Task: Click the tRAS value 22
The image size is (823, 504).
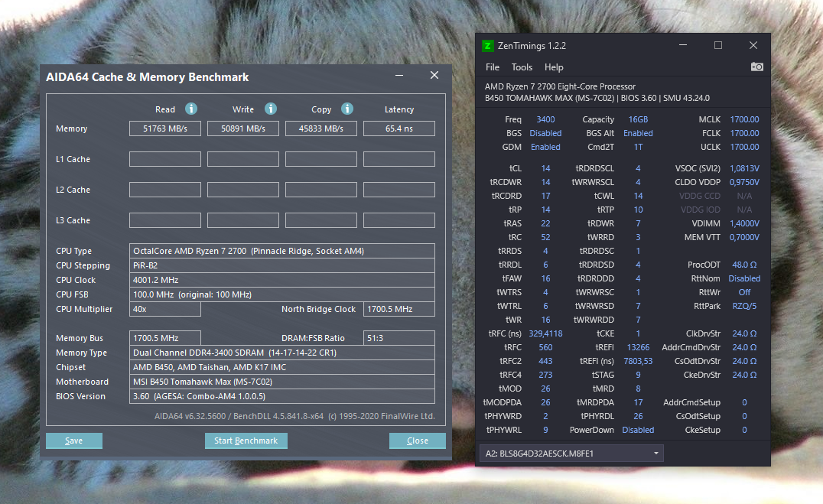Action: (545, 223)
